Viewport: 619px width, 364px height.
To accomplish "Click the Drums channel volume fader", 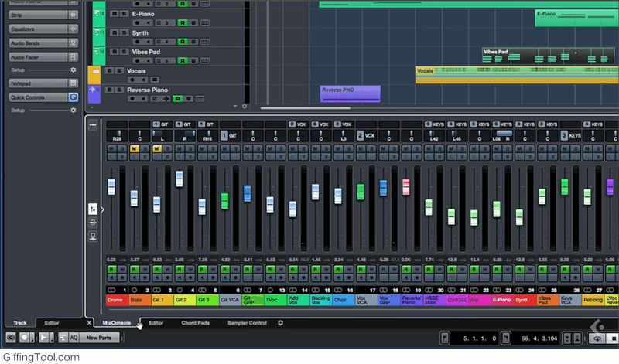I will 111,186.
